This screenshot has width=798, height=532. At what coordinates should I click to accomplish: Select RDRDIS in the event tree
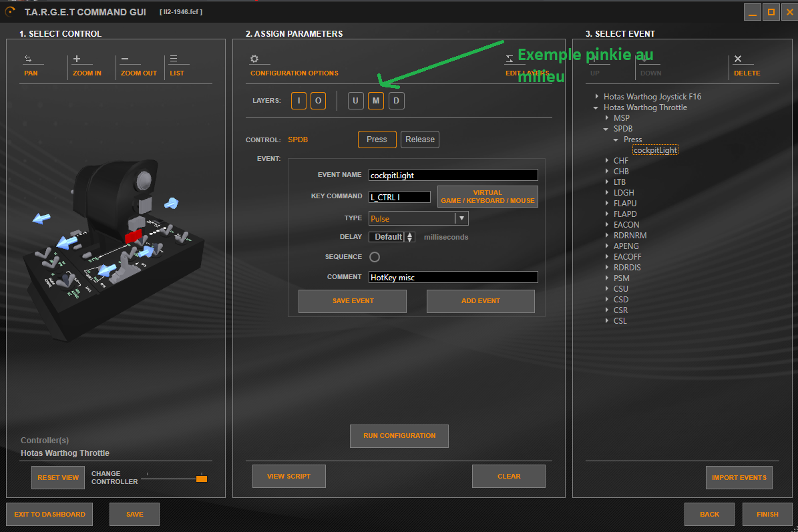[x=627, y=268]
